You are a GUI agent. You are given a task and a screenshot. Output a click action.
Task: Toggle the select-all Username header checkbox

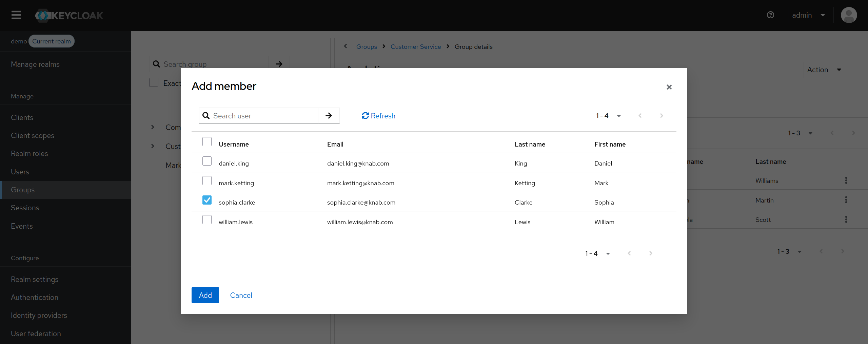pos(207,142)
